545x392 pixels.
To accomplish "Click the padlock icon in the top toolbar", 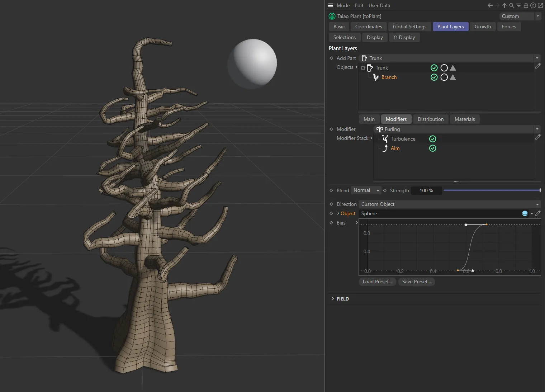I will click(526, 5).
